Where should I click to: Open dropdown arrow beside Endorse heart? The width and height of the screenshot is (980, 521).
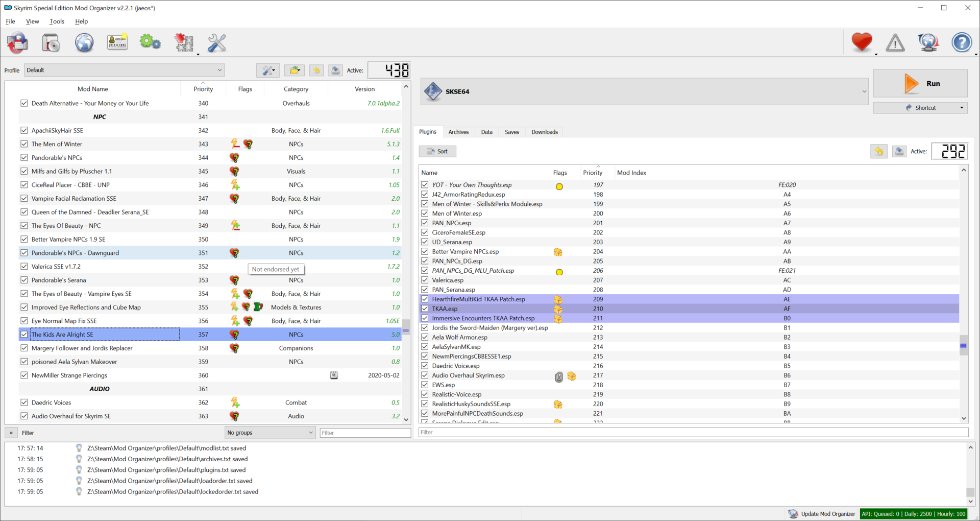pos(876,54)
